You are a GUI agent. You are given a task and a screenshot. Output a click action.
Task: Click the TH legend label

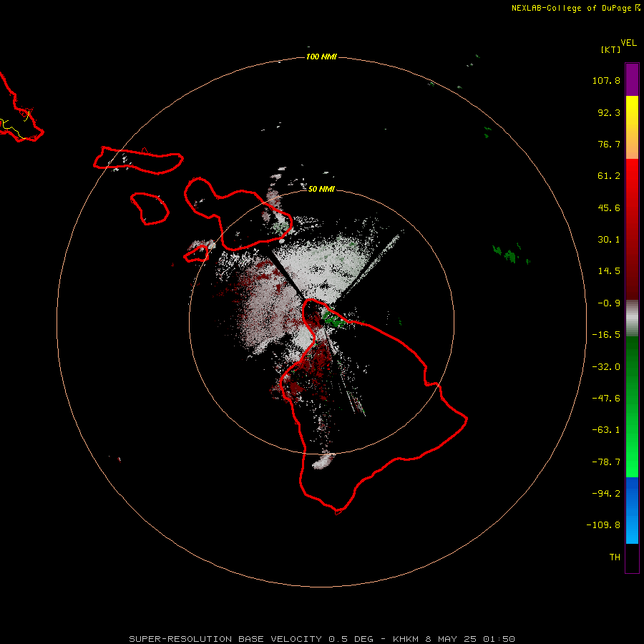(615, 557)
